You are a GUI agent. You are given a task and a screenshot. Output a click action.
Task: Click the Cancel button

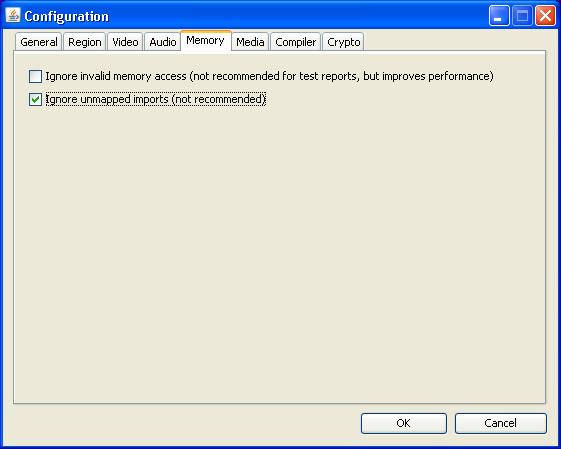[501, 423]
